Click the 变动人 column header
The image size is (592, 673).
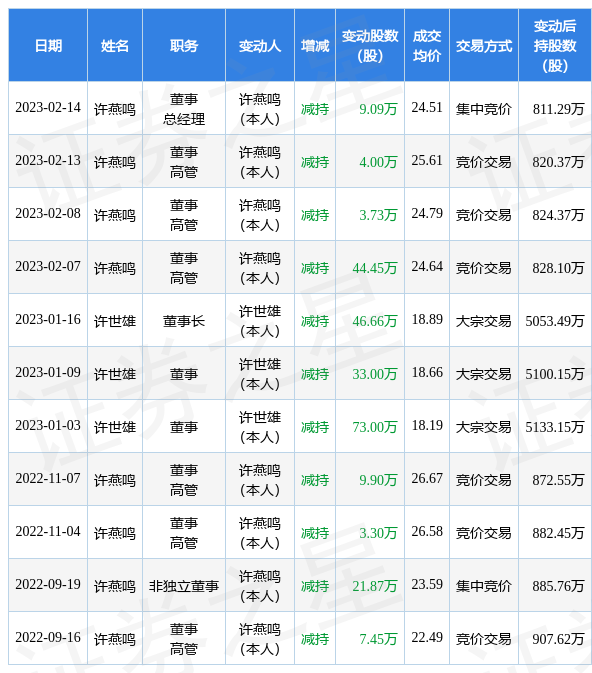[x=260, y=45]
